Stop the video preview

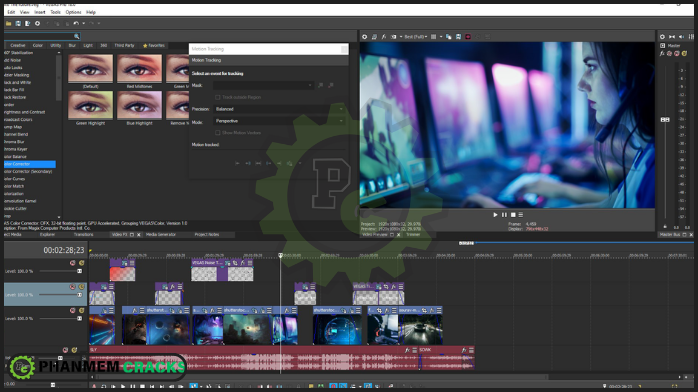513,215
